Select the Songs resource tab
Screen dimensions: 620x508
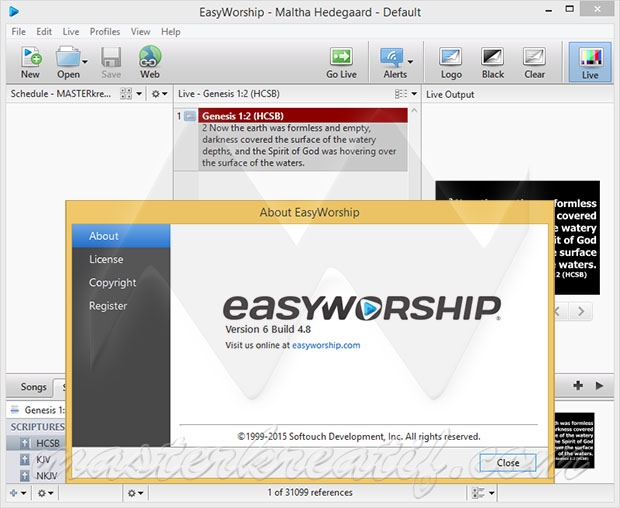pos(33,387)
